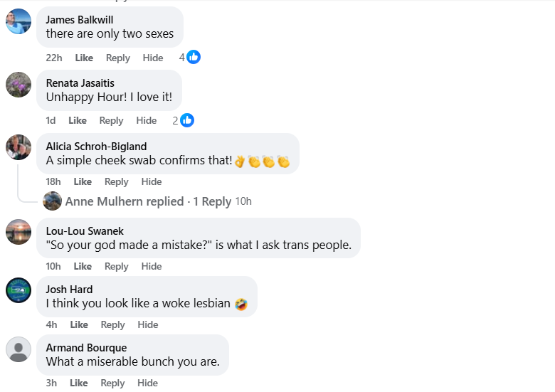Like Armand Bourque's comment
Image resolution: width=555 pixels, height=392 pixels.
click(x=78, y=383)
